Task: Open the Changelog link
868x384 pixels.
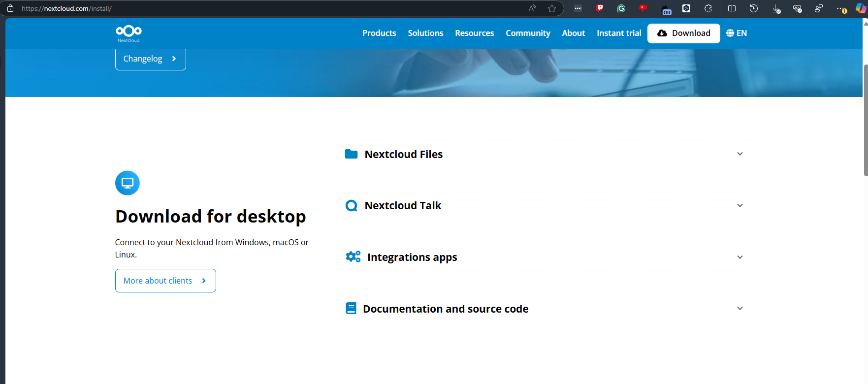Action: (x=151, y=59)
